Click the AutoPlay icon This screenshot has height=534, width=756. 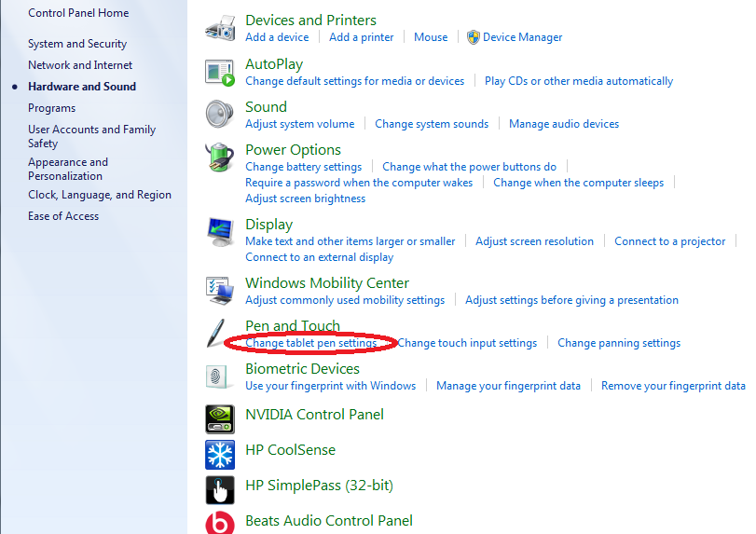click(220, 73)
